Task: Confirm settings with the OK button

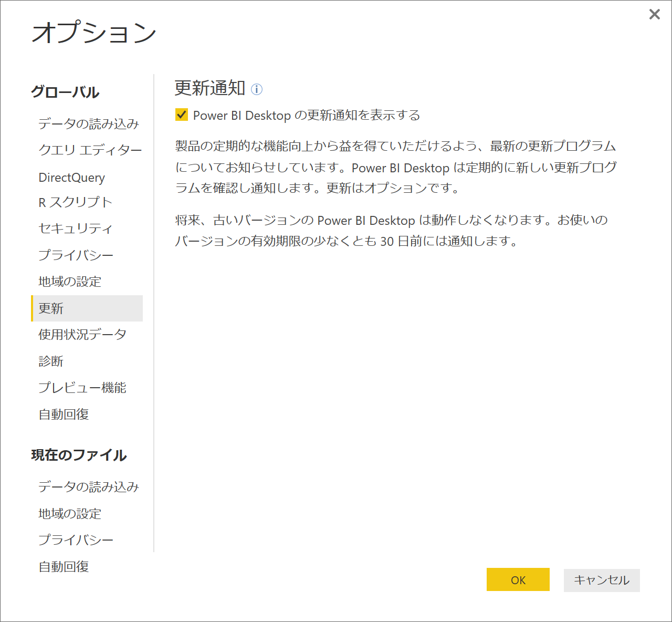Action: click(518, 579)
